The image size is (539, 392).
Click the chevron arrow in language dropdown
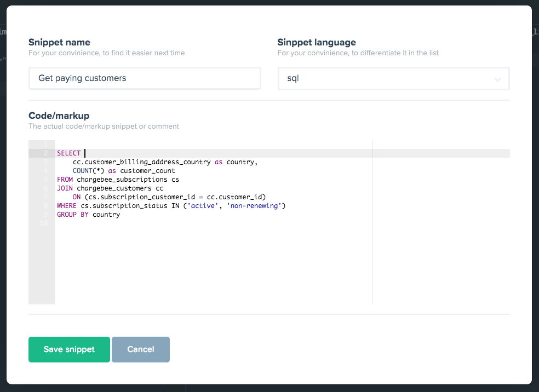coord(497,79)
